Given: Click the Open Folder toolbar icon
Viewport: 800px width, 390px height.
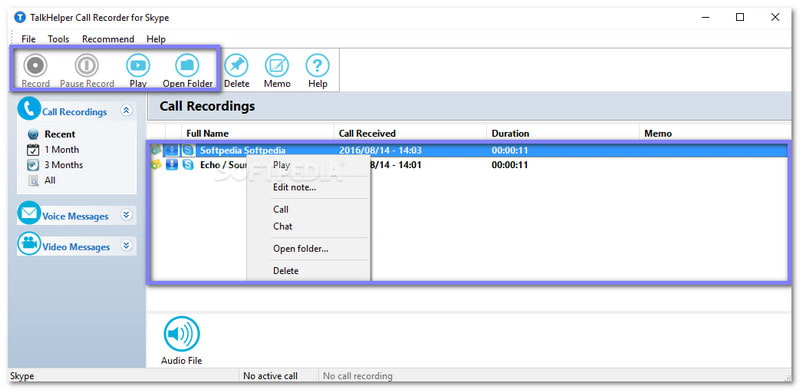Looking at the screenshot, I should [187, 65].
